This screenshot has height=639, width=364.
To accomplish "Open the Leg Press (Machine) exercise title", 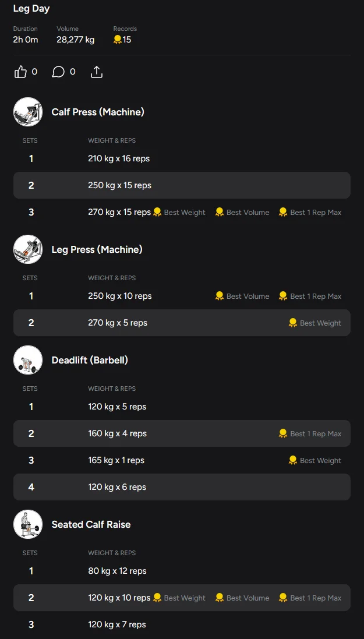I will click(97, 249).
